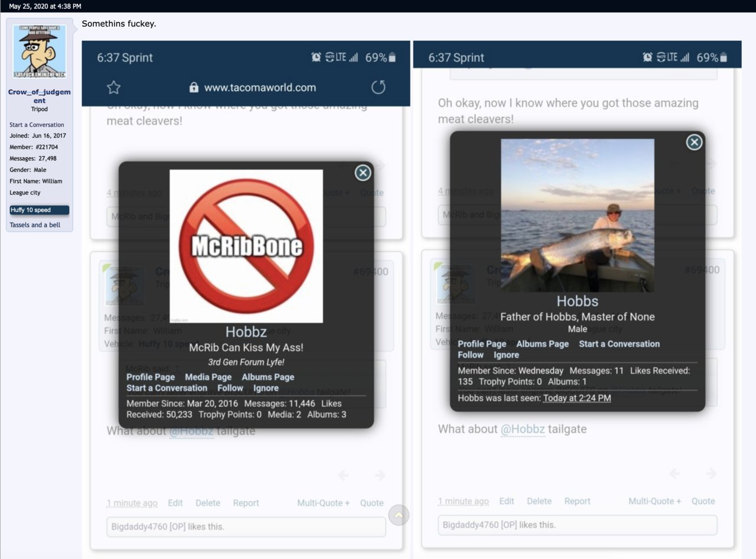Screen dimensions: 756x559
Task: Click Ignore in Hobbs card
Action: (506, 355)
